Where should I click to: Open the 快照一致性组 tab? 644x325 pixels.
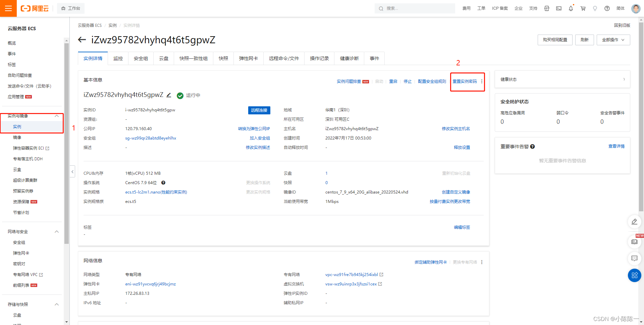194,58
